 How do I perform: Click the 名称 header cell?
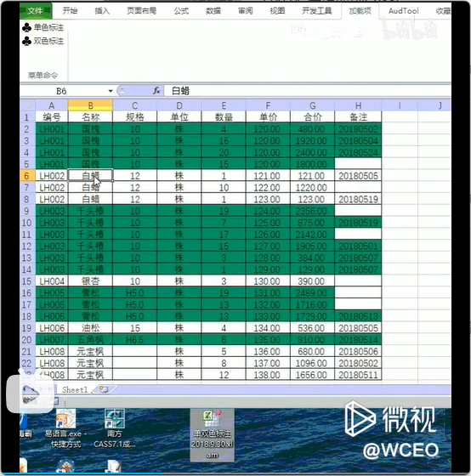point(90,117)
